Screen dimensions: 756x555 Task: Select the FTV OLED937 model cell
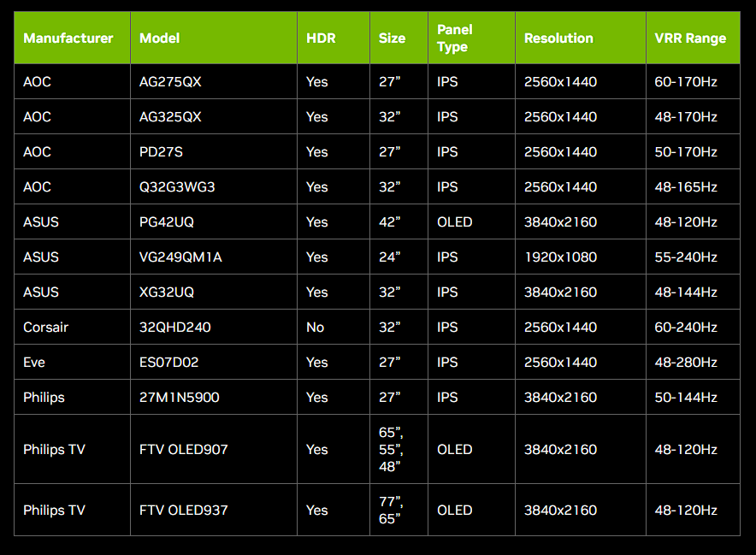pyautogui.click(x=214, y=511)
